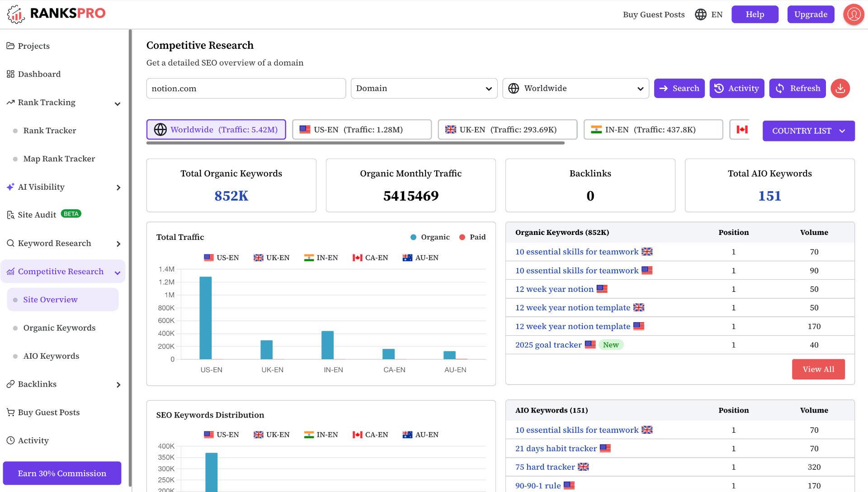Open the user profile avatar
Screen dimensions: 868x492
(854, 14)
